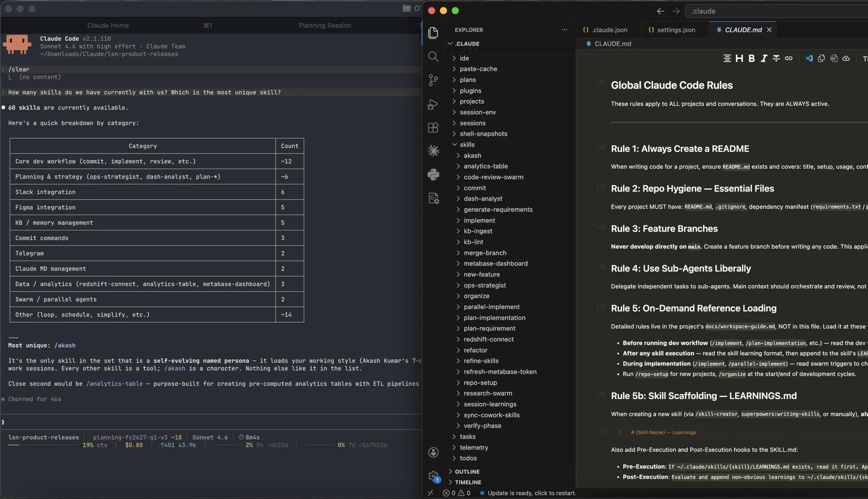
Task: Click the copy documents toolbar icon
Action: coord(821,59)
